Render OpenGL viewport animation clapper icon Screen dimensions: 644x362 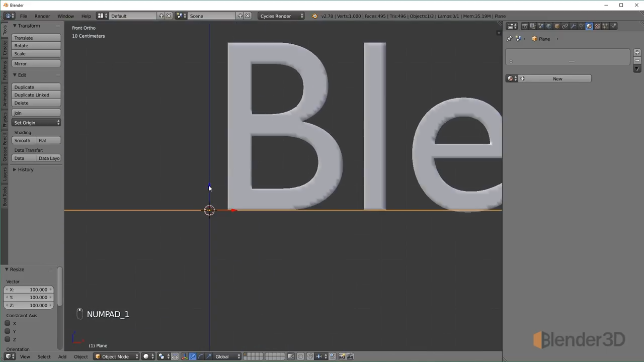click(x=350, y=356)
